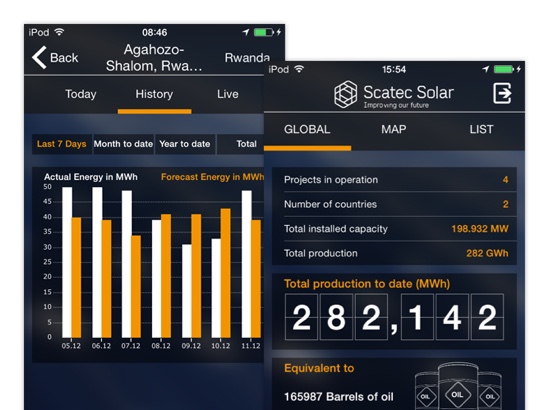Tap the 08:46 clock on left phone
Viewport: 550px width, 410px height.
(154, 32)
